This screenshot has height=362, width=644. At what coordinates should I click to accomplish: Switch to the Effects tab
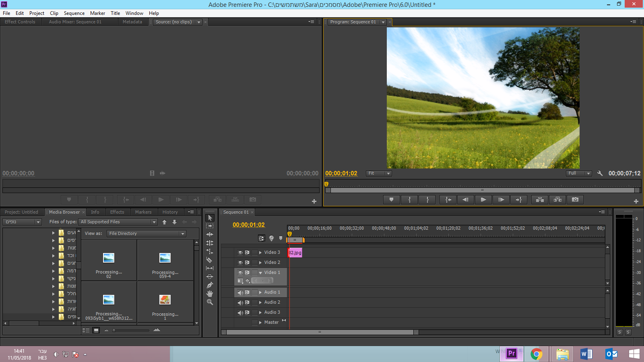click(x=117, y=212)
